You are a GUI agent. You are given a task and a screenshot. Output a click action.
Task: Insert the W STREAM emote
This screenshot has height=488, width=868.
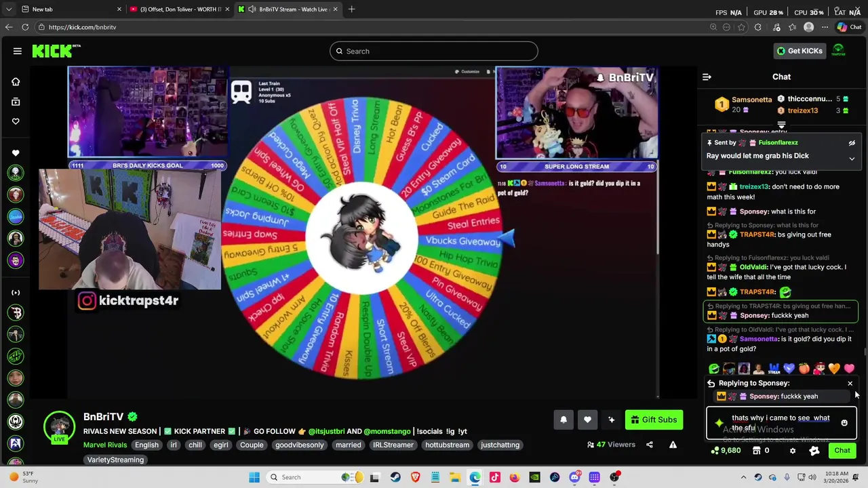(x=774, y=369)
